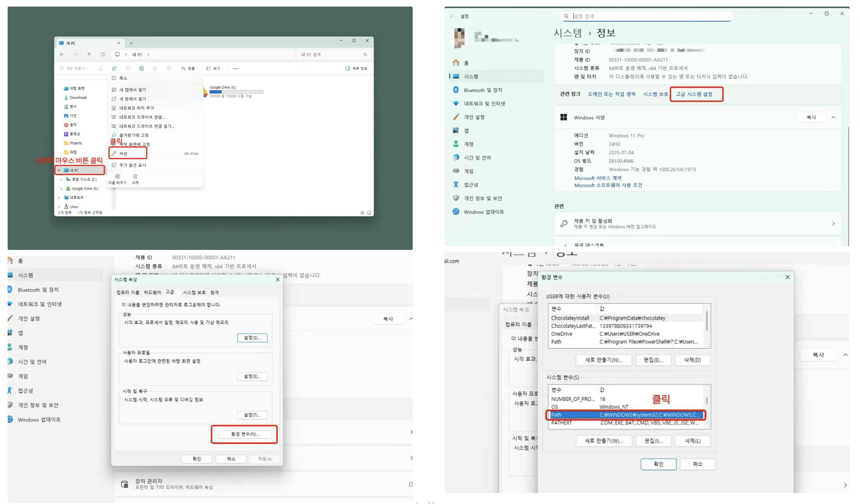
Task: Click the up-arrow navigation icon in explorer
Action: (x=89, y=54)
